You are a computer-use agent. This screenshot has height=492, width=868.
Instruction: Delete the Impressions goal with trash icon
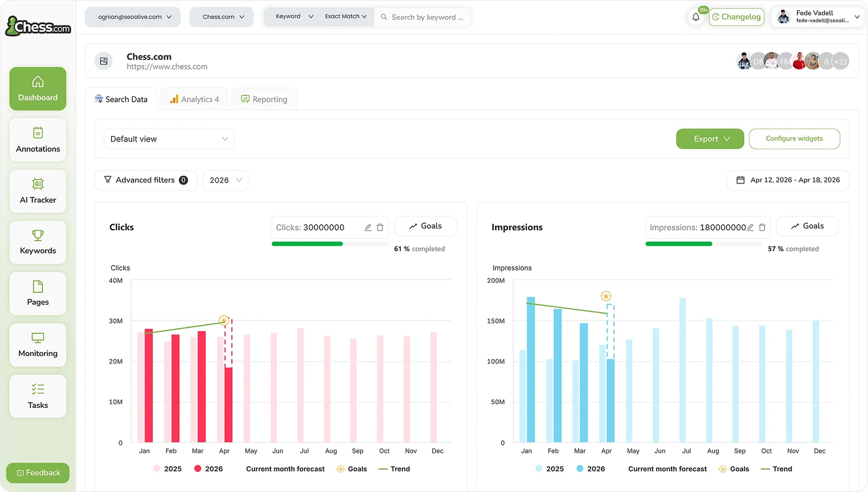point(762,228)
